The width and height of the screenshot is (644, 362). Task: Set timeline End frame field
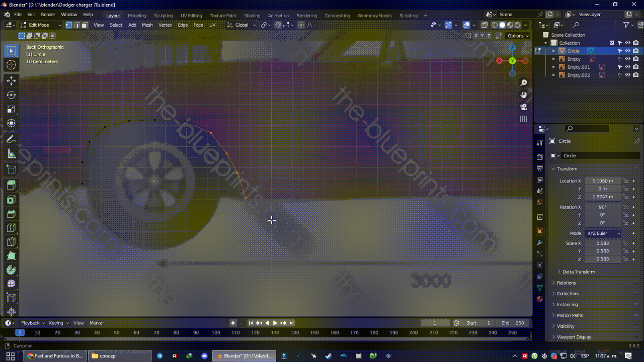[513, 323]
